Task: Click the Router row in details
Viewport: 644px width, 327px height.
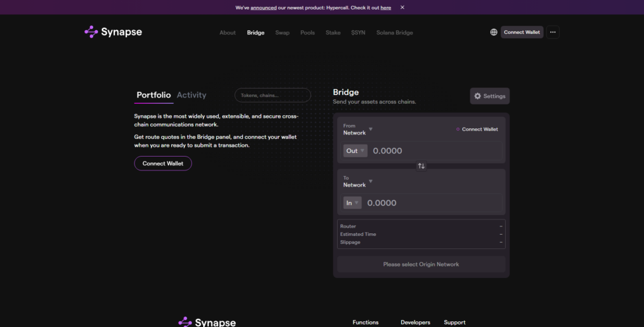Action: coord(421,226)
